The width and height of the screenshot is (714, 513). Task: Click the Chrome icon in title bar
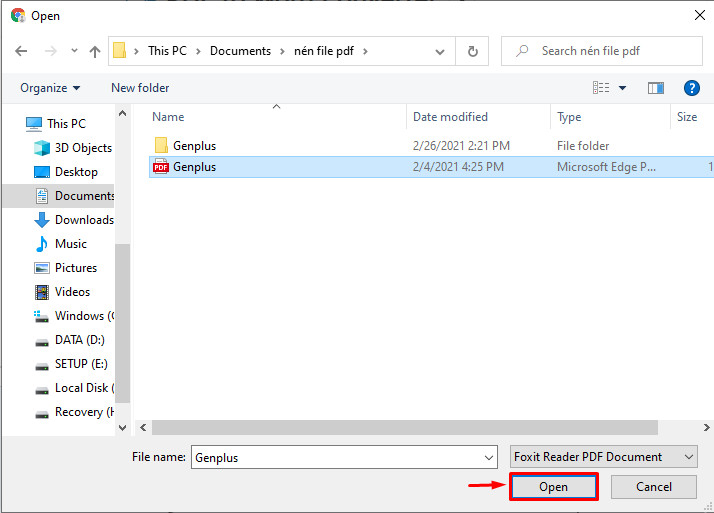[18, 15]
